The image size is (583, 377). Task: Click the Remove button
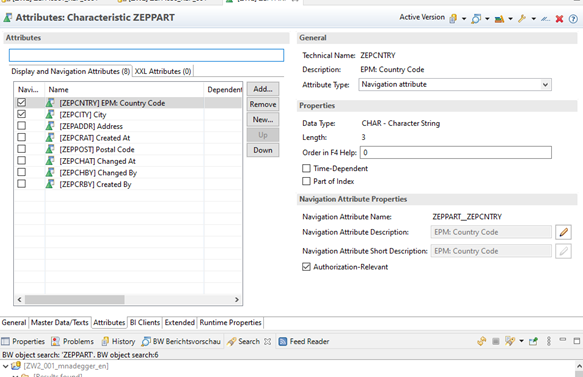point(262,104)
